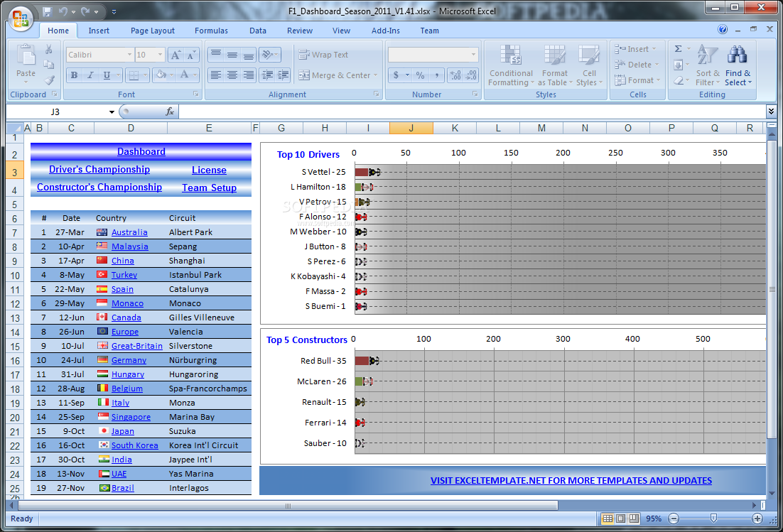
Task: Open the License link
Action: pos(209,170)
